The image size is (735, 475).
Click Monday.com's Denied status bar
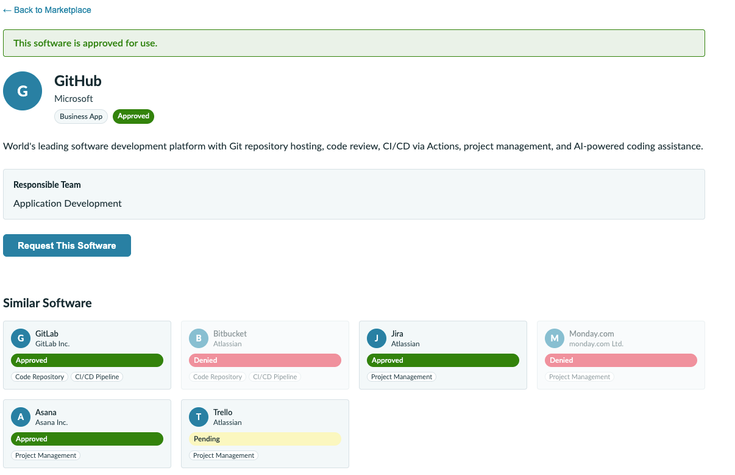[621, 360]
